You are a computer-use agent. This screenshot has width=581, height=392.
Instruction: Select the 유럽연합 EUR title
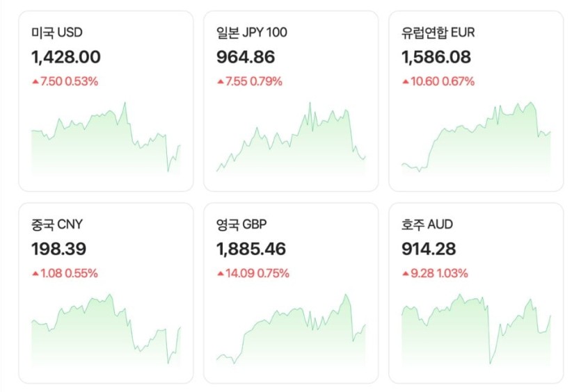[x=438, y=33]
